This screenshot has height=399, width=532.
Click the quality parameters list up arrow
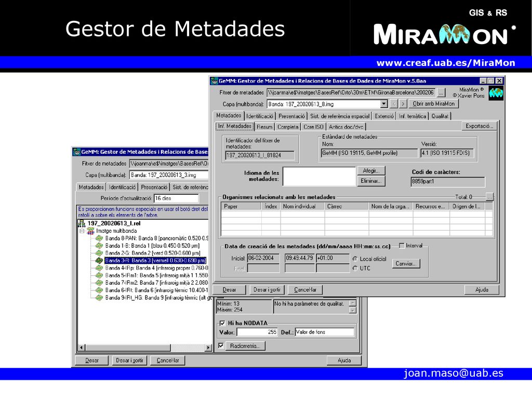click(x=353, y=303)
